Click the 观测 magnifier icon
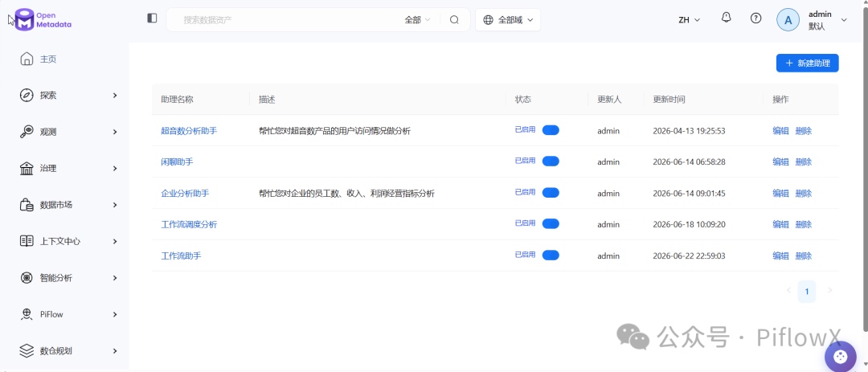Viewport: 868px width, 372px height. 27,132
